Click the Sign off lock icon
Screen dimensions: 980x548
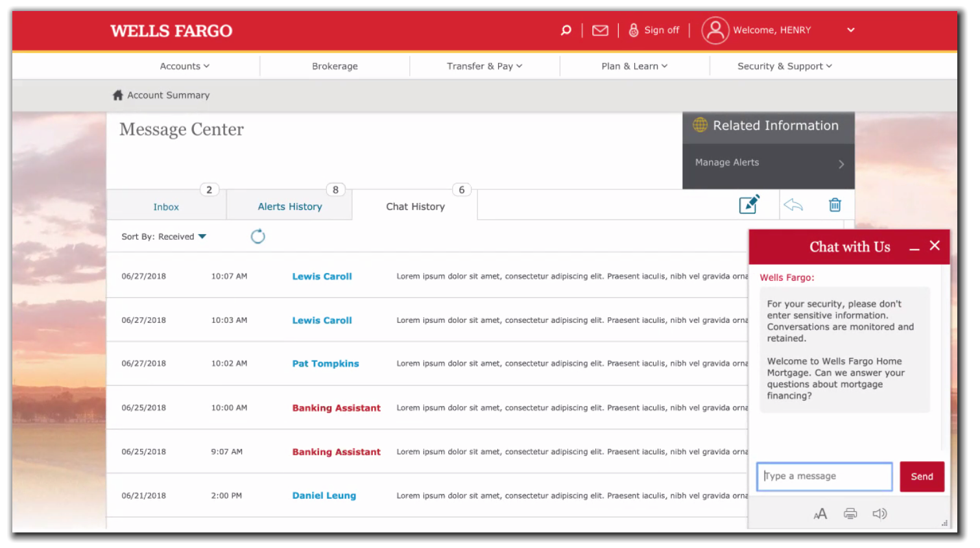tap(633, 30)
